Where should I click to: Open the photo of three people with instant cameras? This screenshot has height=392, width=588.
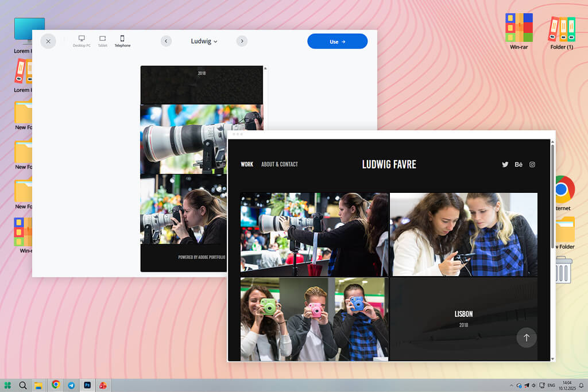coord(314,319)
